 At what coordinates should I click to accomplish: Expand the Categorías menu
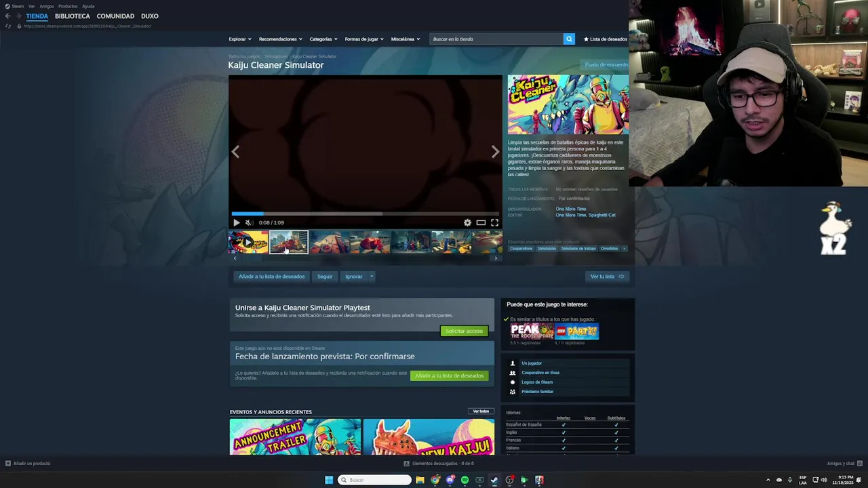[x=323, y=39]
